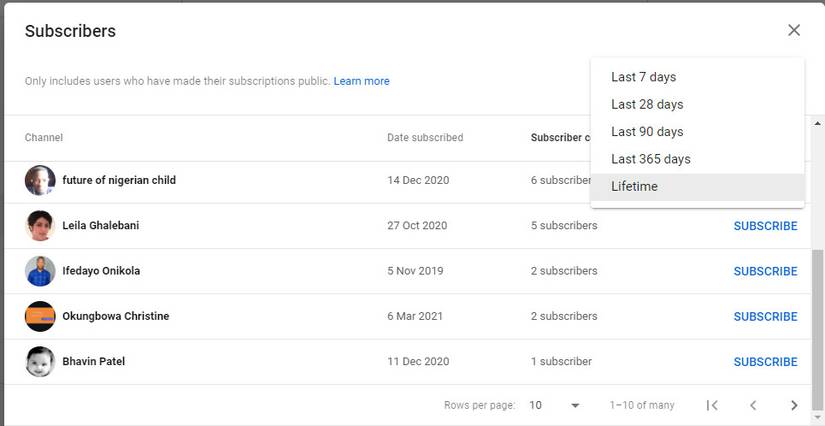Image resolution: width=825 pixels, height=426 pixels.
Task: Click the 5 subscribers count cell
Action: 564,226
